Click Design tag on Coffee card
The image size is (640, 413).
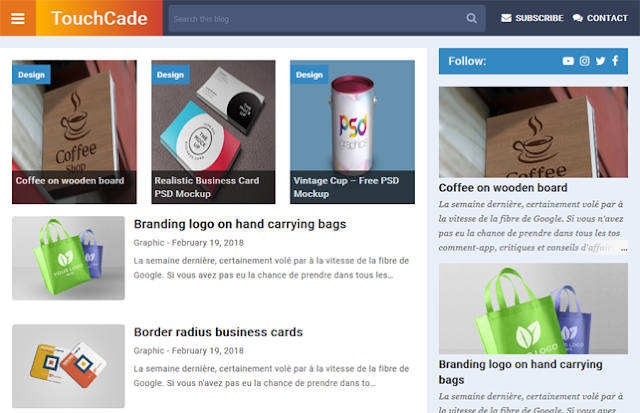click(x=31, y=75)
